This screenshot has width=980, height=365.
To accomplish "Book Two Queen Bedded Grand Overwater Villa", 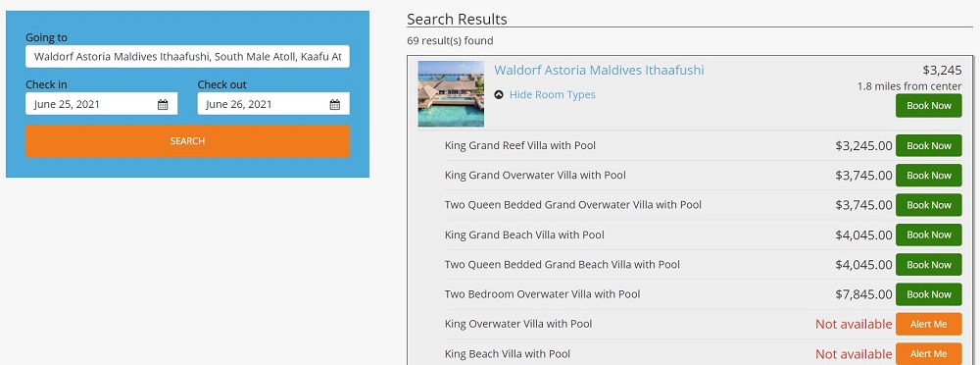I will pos(929,205).
